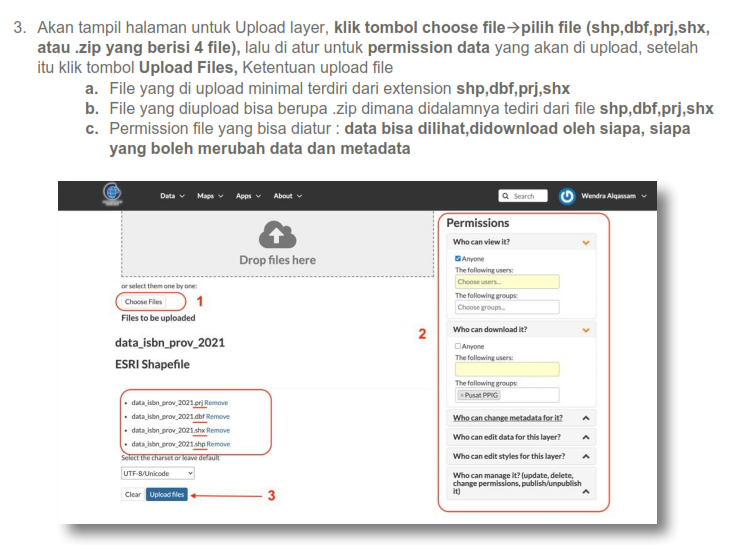736x550 pixels.
Task: Expand Who can change metadata section
Action: (x=586, y=417)
